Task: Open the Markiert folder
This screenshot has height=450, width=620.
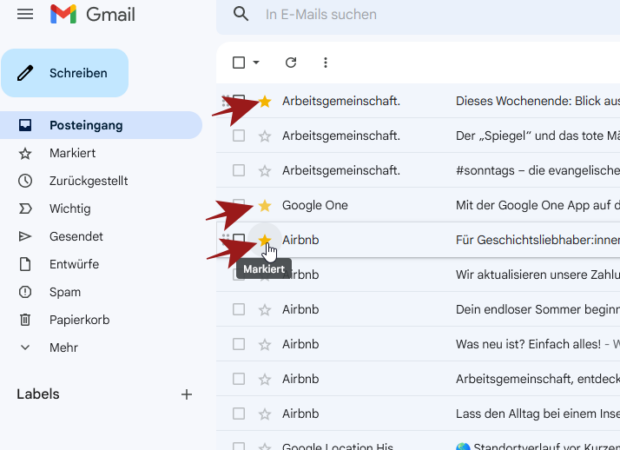Action: tap(72, 153)
